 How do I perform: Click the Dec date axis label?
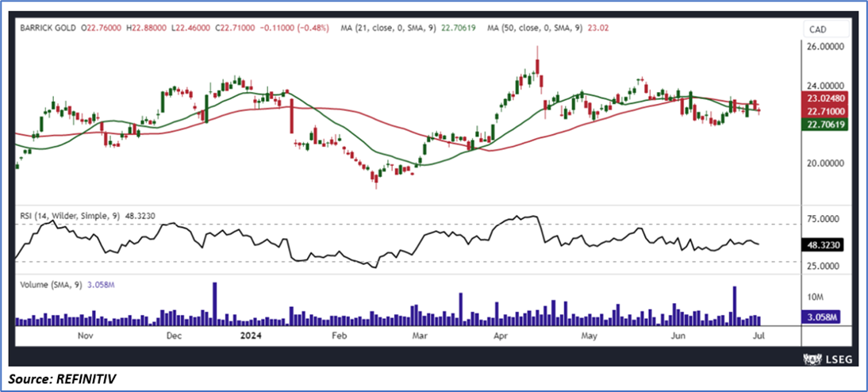(174, 336)
